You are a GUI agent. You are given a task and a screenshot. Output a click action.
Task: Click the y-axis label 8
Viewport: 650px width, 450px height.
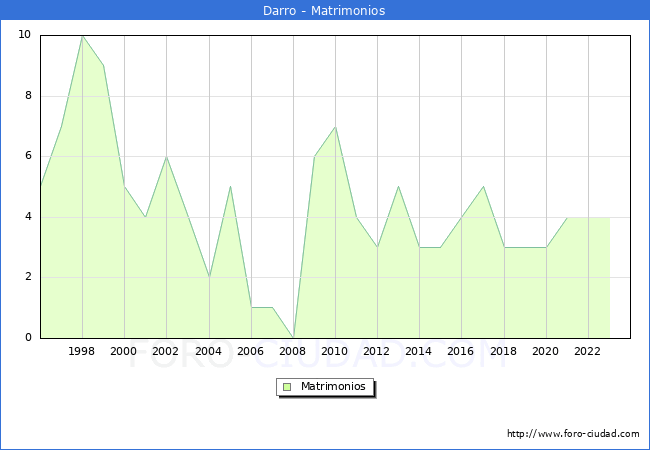28,96
